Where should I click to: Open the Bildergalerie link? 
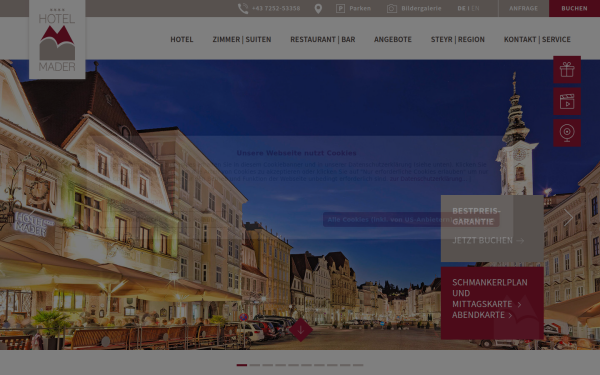[421, 8]
